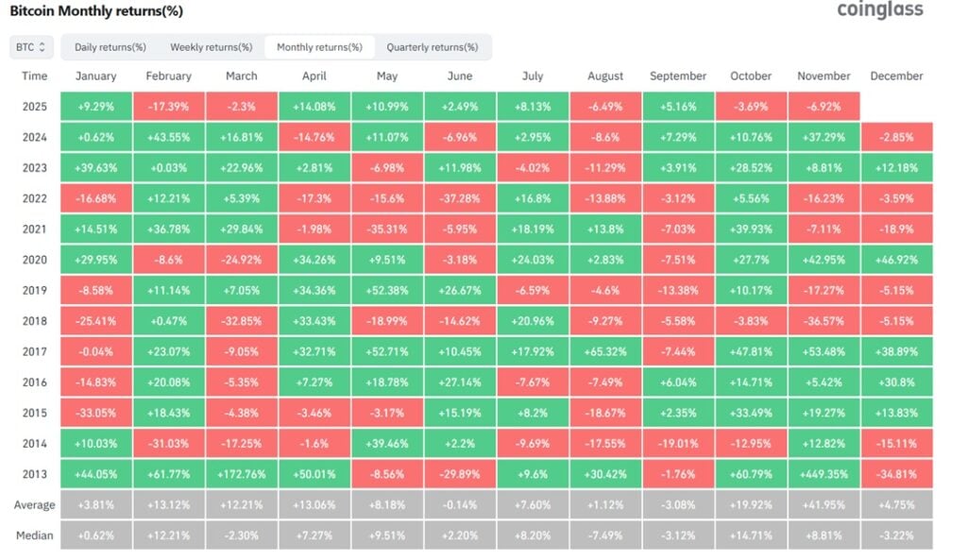This screenshot has width=967, height=560.
Task: Click the Bitcoin Monthly returns(%) title
Action: [96, 11]
